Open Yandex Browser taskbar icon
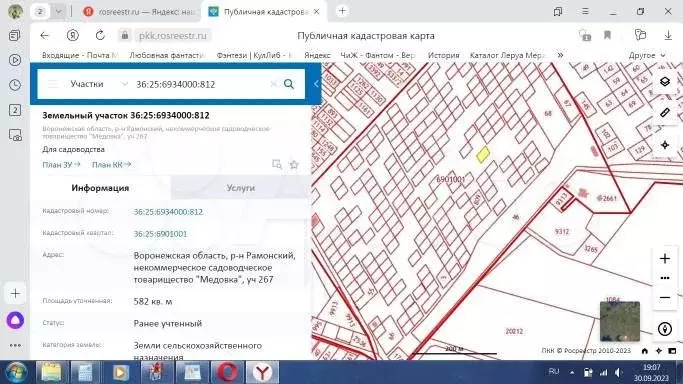 (x=262, y=373)
